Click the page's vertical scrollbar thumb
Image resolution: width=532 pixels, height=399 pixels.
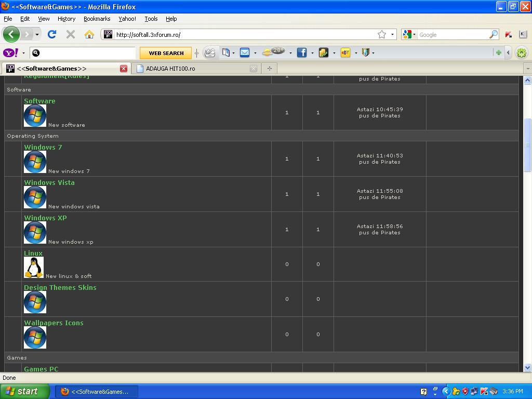527,145
